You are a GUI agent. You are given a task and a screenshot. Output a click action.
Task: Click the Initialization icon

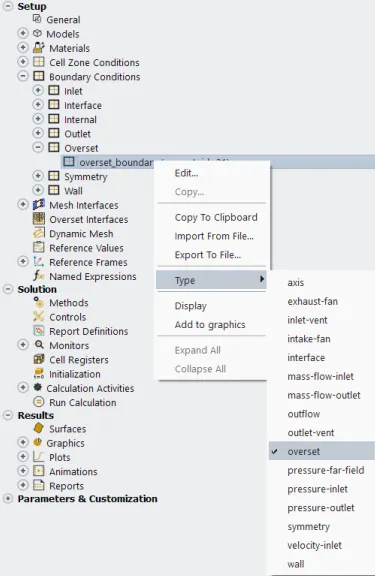39,374
